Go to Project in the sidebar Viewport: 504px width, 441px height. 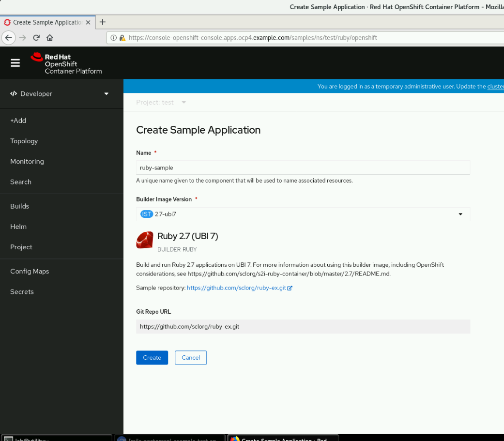[x=21, y=247]
